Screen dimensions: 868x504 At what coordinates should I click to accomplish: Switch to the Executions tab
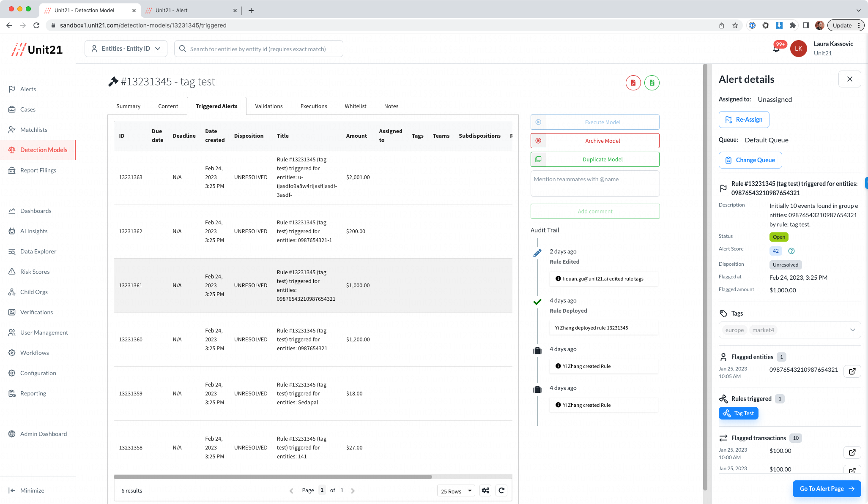click(x=313, y=106)
